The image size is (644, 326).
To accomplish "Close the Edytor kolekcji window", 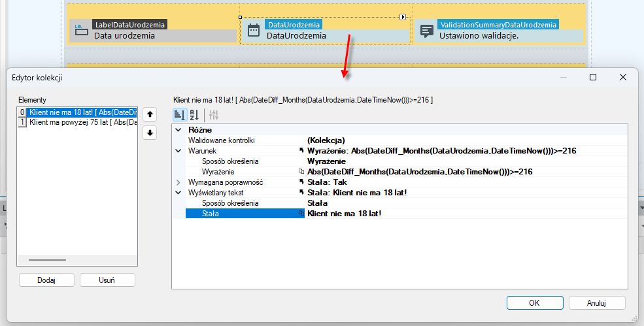I will 623,77.
